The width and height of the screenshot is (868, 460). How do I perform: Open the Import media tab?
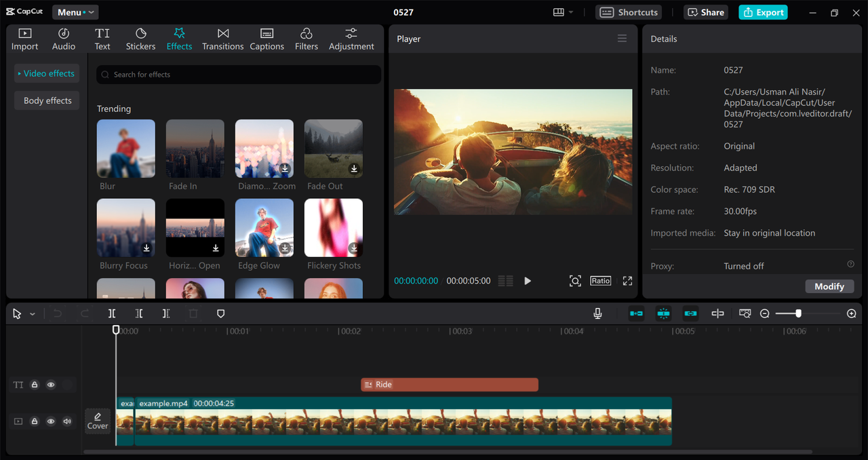[x=24, y=39]
